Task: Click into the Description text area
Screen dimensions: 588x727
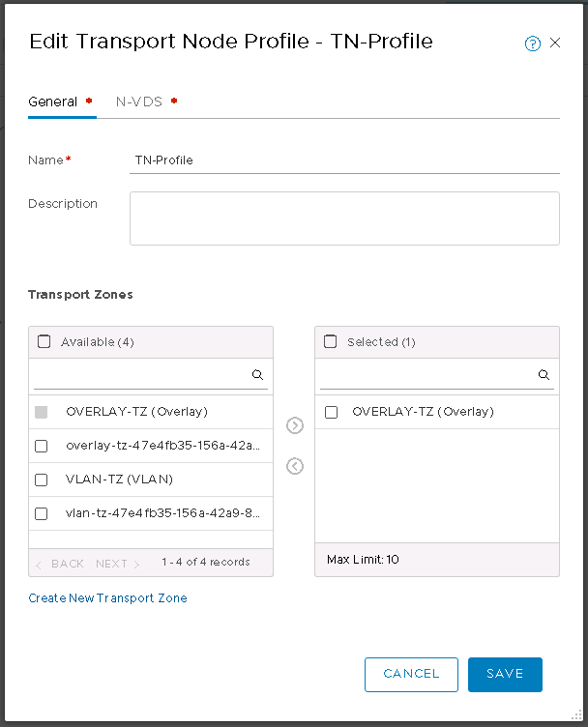Action: [x=344, y=218]
